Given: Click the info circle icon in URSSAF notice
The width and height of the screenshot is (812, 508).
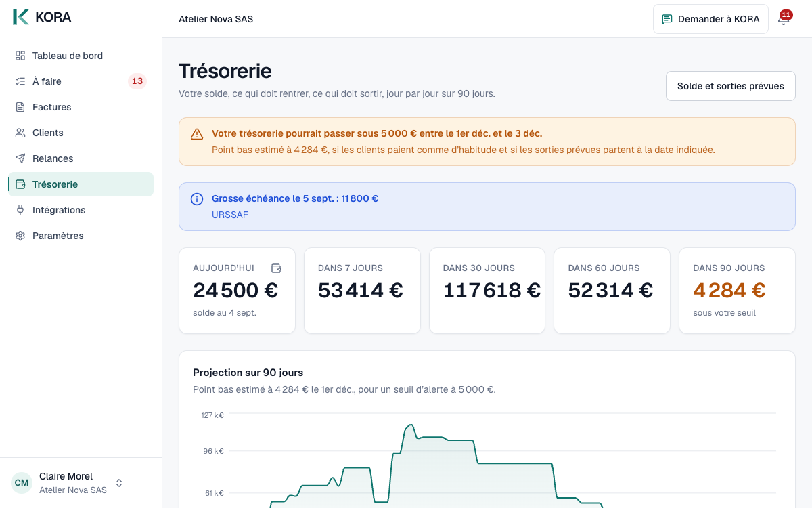Looking at the screenshot, I should point(197,199).
